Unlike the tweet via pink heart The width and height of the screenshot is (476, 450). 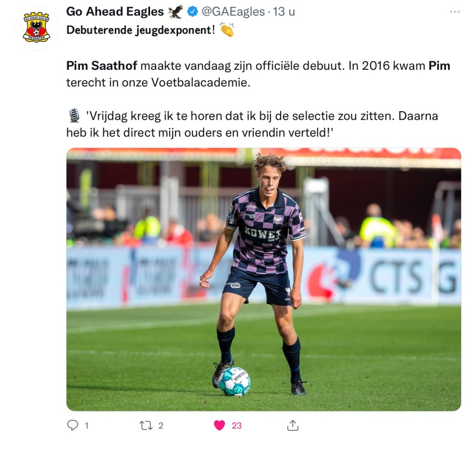(x=219, y=425)
